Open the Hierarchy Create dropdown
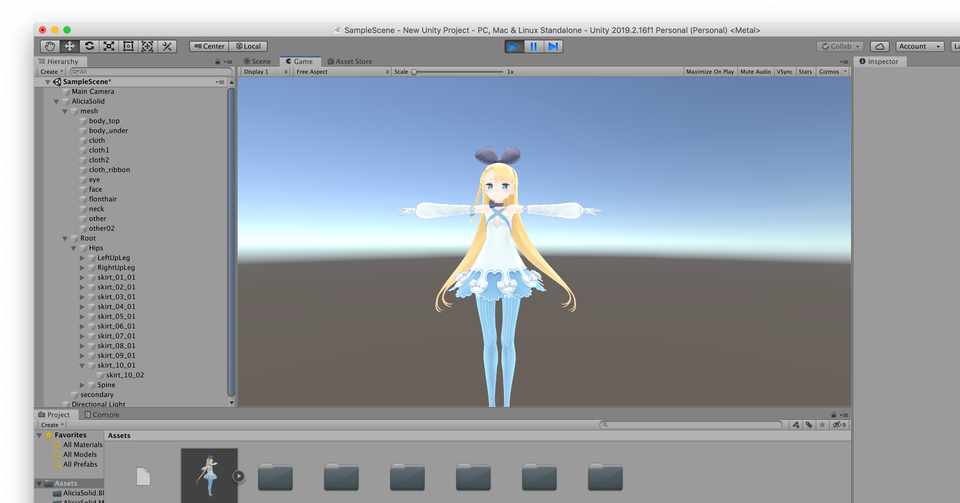 [51, 72]
